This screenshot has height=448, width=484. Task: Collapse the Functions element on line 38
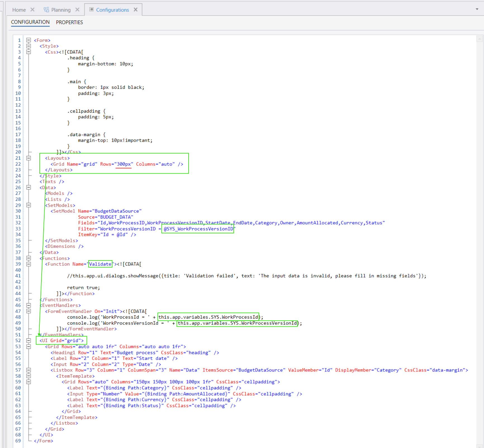tap(29, 258)
